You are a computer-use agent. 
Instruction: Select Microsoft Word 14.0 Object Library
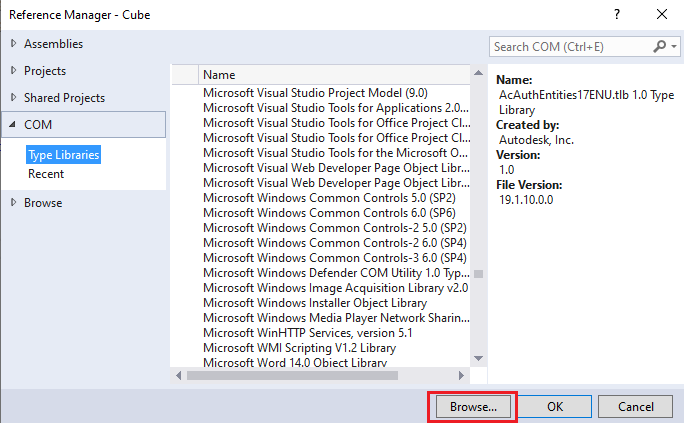[x=295, y=362]
